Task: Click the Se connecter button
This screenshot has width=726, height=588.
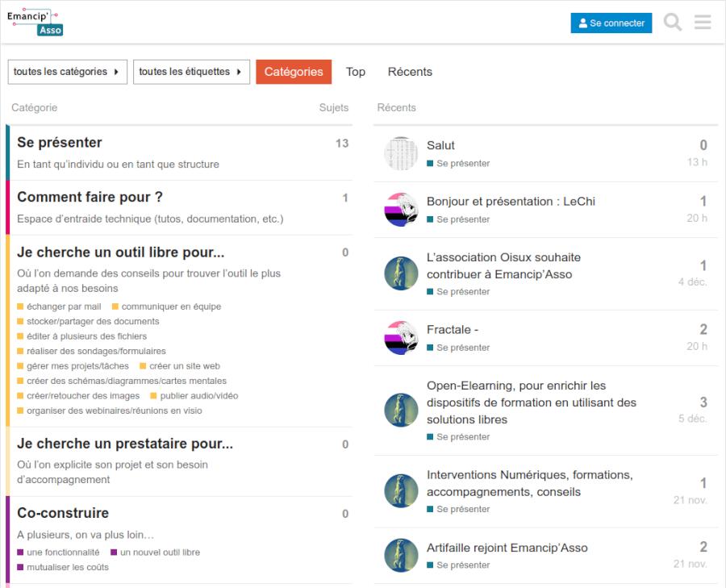Action: [x=611, y=23]
